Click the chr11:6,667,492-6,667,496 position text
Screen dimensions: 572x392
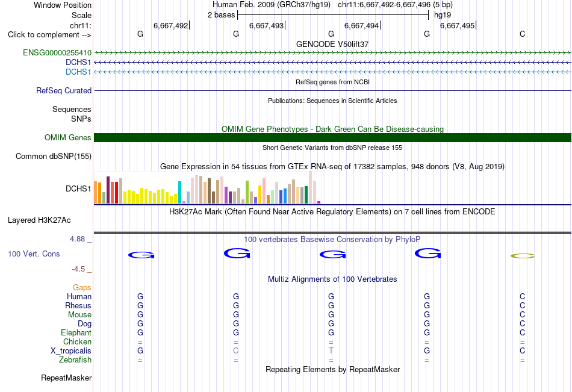tap(384, 5)
